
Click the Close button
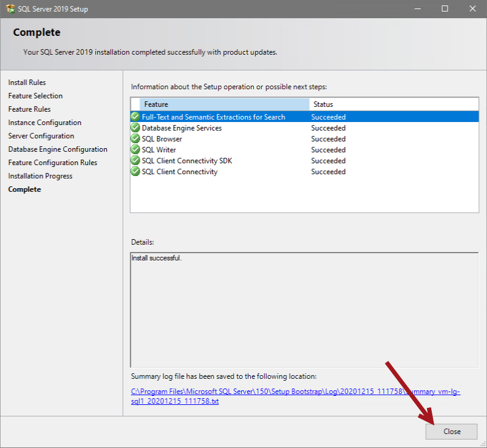451,431
